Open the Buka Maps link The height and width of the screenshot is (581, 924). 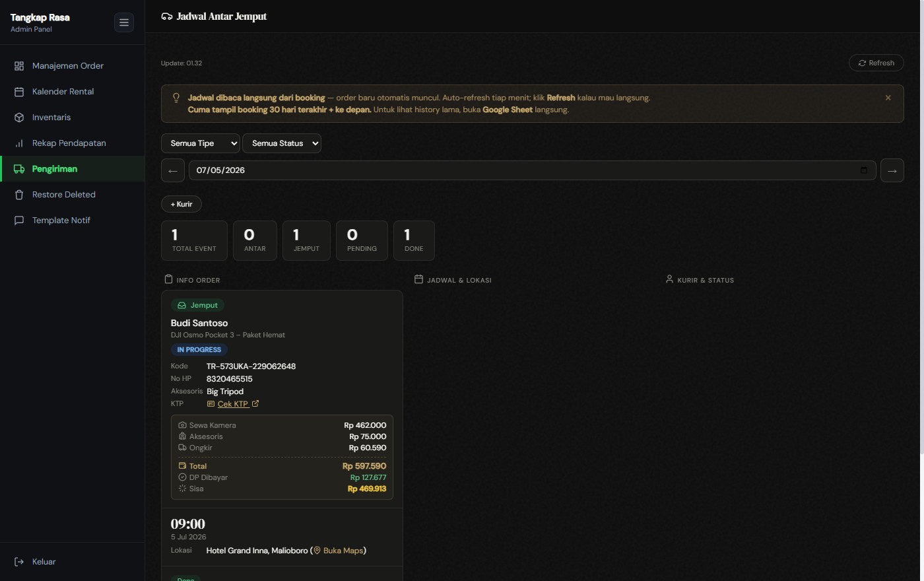coord(343,551)
